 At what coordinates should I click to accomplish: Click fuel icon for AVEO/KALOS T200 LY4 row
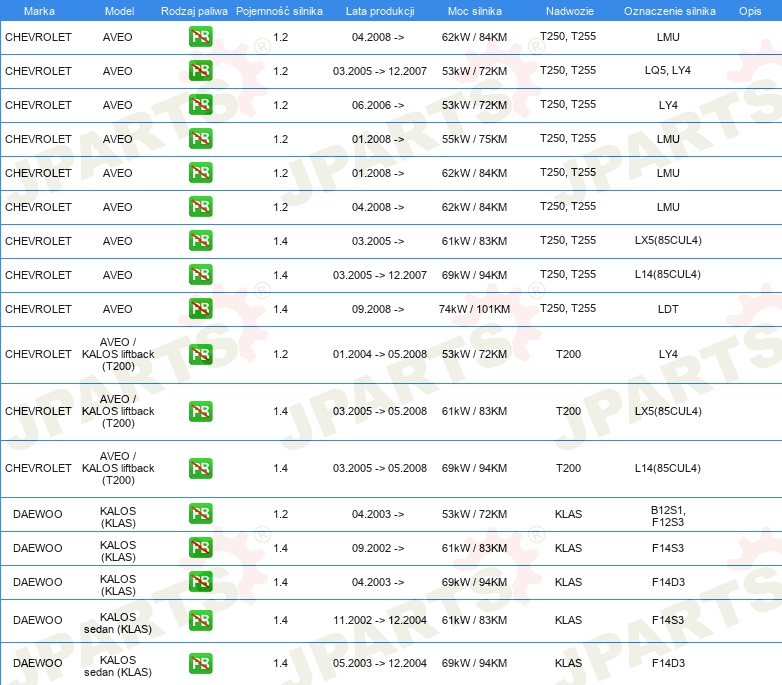point(200,354)
